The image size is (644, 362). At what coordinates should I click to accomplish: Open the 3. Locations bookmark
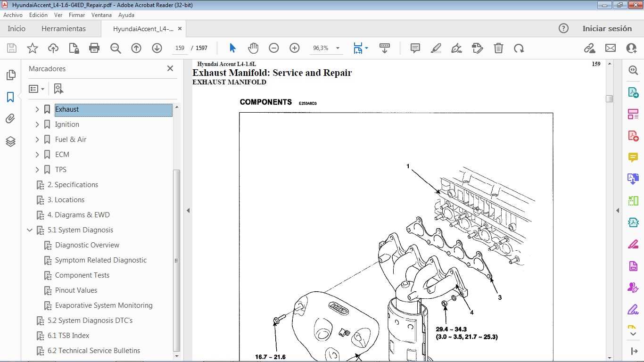pos(66,200)
